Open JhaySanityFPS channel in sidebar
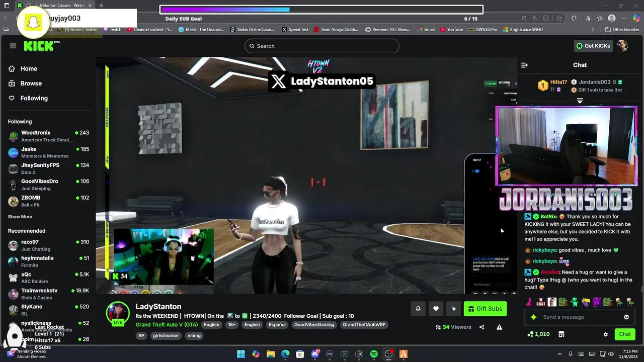The image size is (644, 362). point(48,168)
